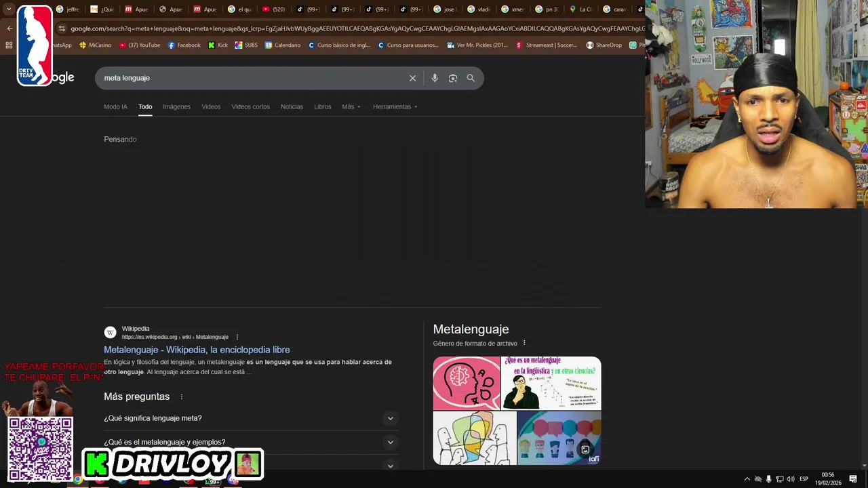Switch to Videos cortos tab
Image resolution: width=868 pixels, height=488 pixels.
[x=250, y=107]
